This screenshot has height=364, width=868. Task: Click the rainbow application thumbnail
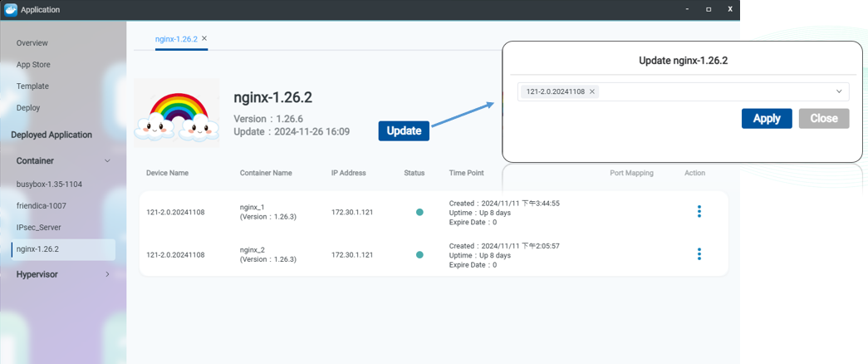[x=177, y=113]
